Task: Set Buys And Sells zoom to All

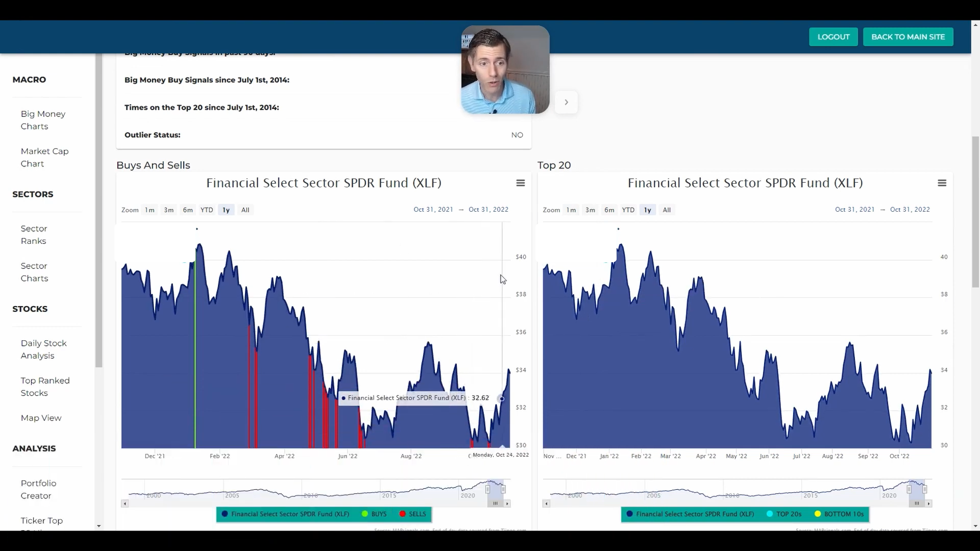Action: coord(245,210)
